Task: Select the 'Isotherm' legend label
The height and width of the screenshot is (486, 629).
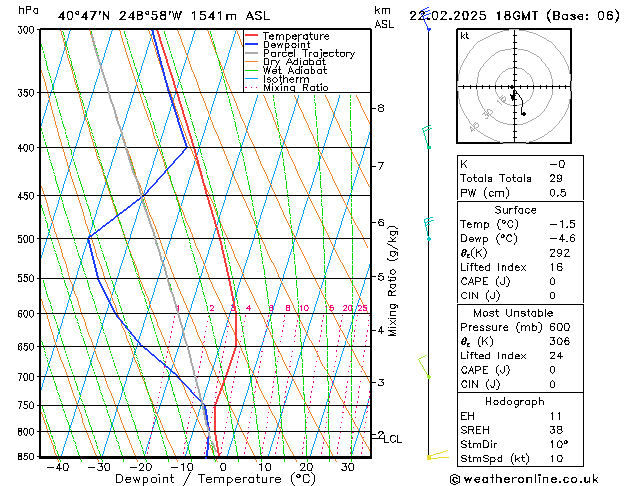Action: [x=286, y=79]
